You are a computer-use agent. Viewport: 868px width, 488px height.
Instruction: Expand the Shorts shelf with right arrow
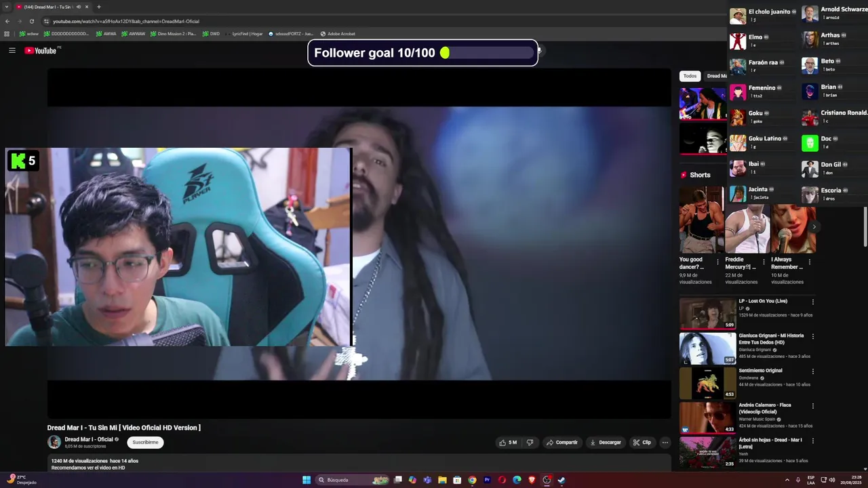point(814,227)
